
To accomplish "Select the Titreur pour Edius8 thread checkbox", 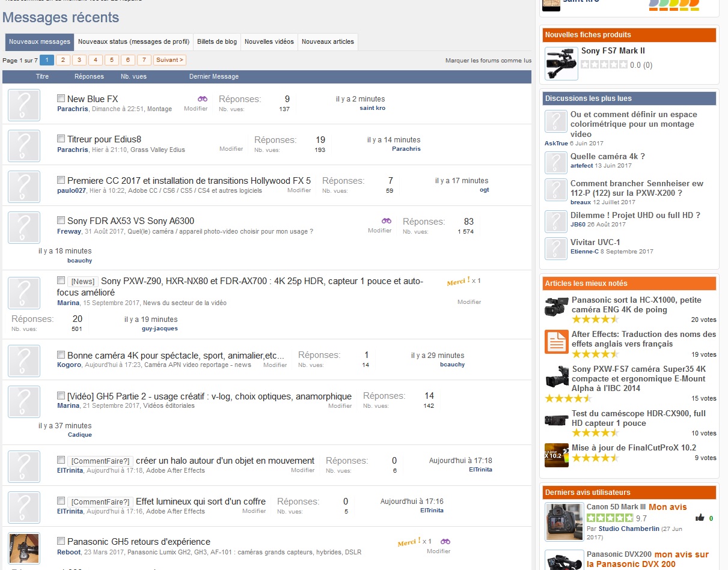I will 61,139.
